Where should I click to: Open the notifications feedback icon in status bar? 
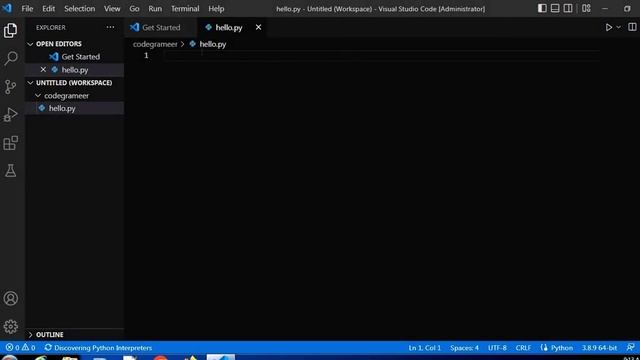(x=631, y=347)
